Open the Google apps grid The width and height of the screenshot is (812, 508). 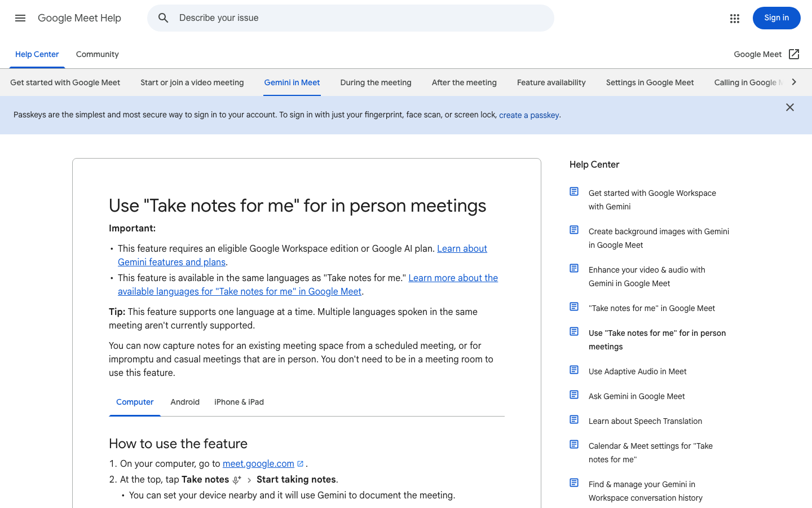click(x=735, y=19)
